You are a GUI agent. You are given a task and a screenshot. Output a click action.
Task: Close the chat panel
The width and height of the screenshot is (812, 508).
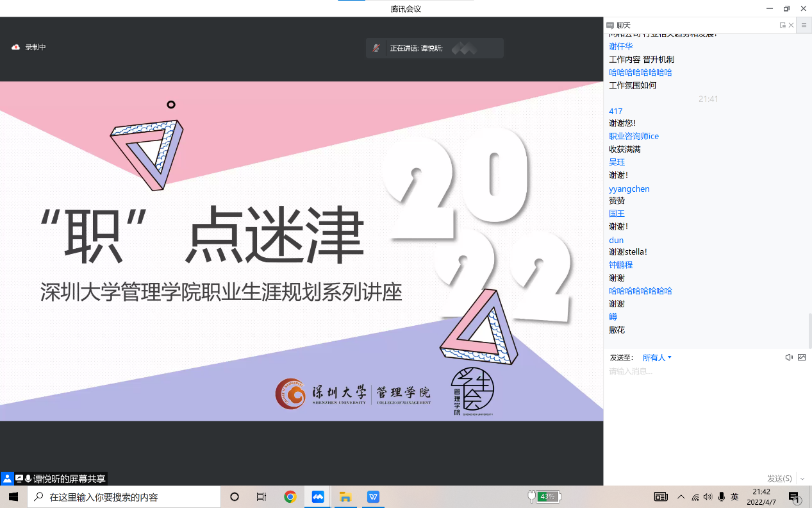[x=791, y=25]
